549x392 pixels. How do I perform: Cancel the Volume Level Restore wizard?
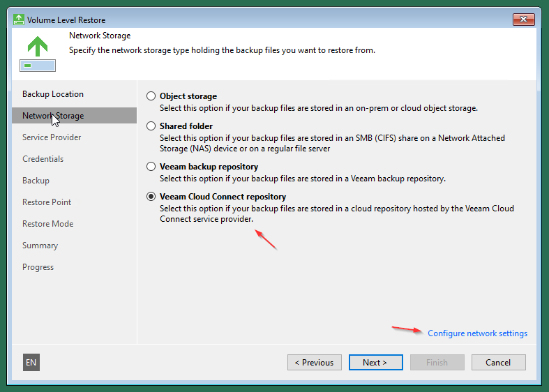coord(499,362)
